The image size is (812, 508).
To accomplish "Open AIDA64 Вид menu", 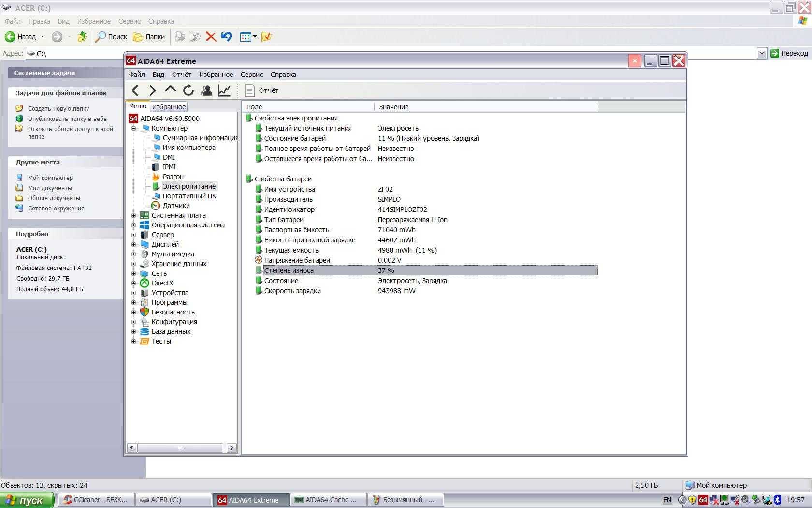I will click(159, 75).
